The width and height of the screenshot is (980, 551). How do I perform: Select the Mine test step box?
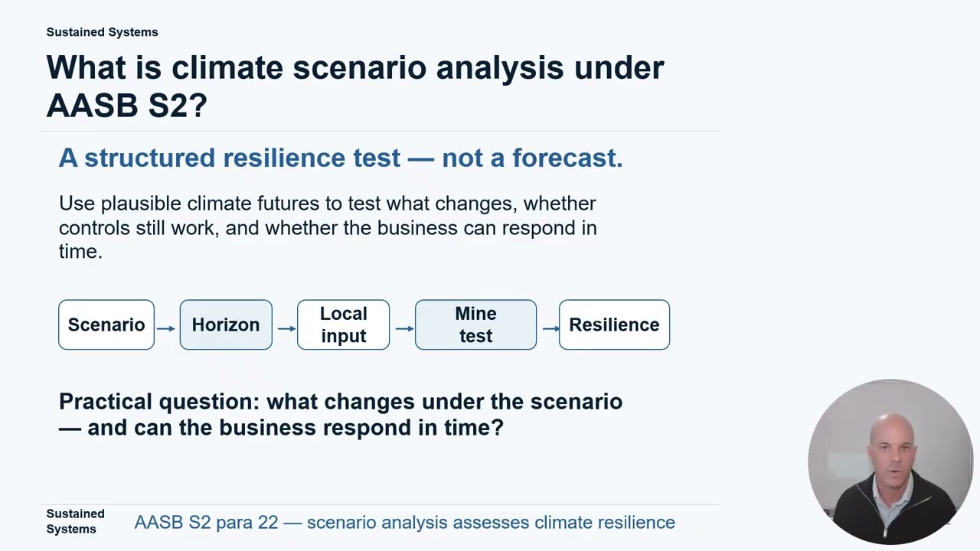475,324
